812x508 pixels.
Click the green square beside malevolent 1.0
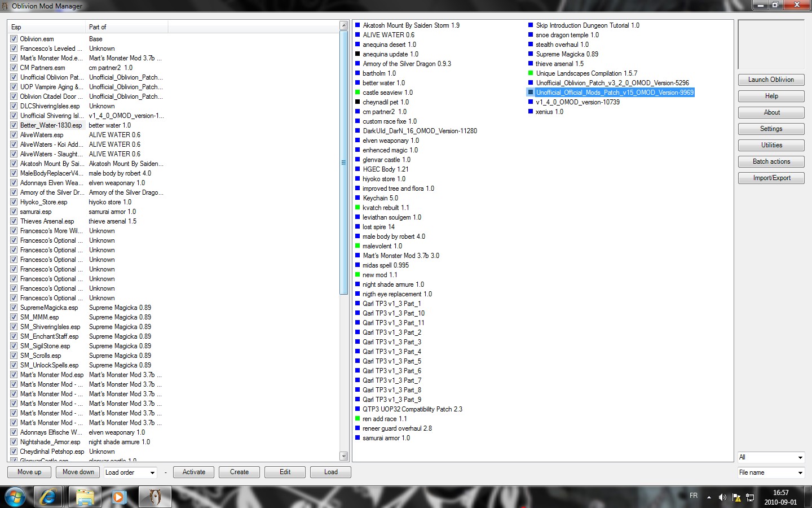click(x=358, y=246)
